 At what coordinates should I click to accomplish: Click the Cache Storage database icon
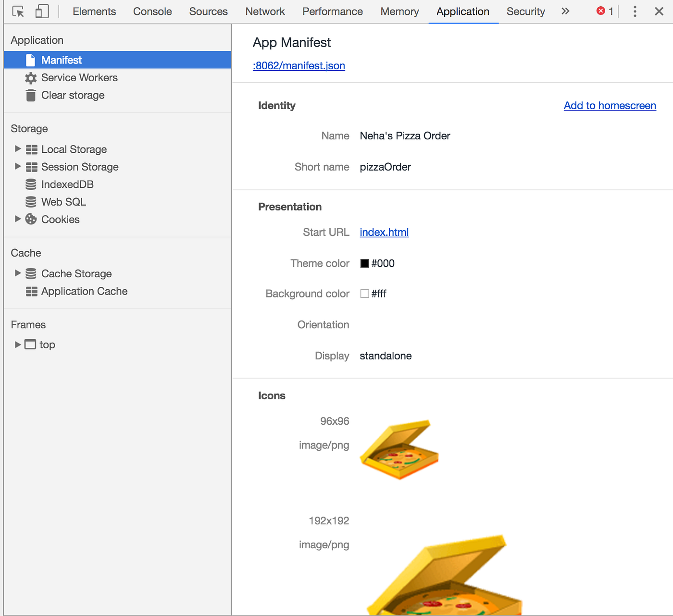click(x=31, y=273)
